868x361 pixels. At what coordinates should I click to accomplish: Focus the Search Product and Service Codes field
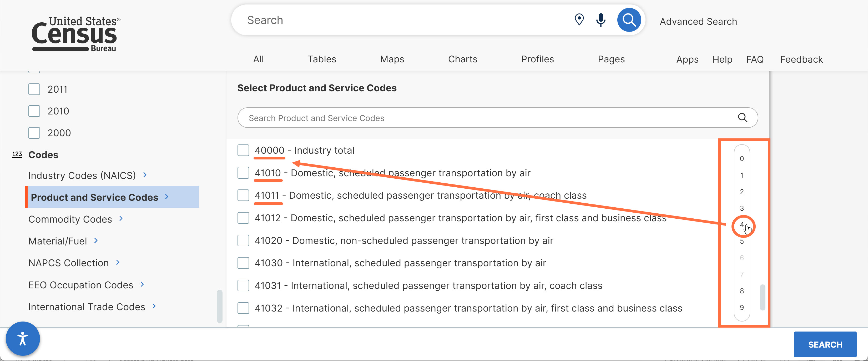(x=472, y=118)
